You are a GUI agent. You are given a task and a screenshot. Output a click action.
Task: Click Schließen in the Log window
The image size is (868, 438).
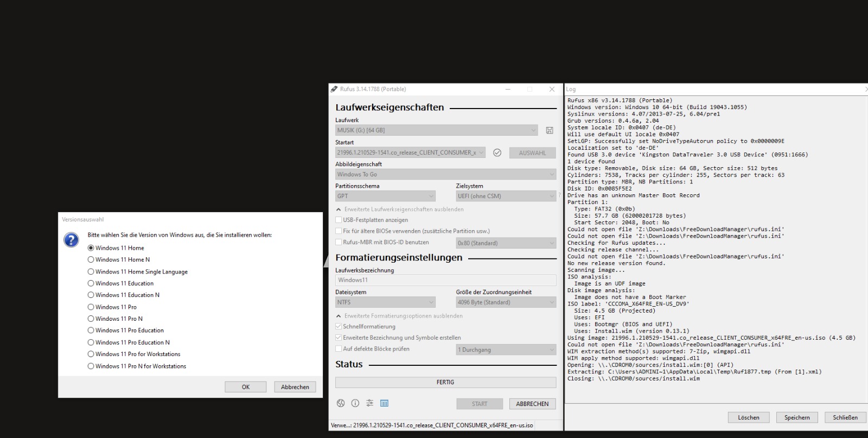pos(845,417)
